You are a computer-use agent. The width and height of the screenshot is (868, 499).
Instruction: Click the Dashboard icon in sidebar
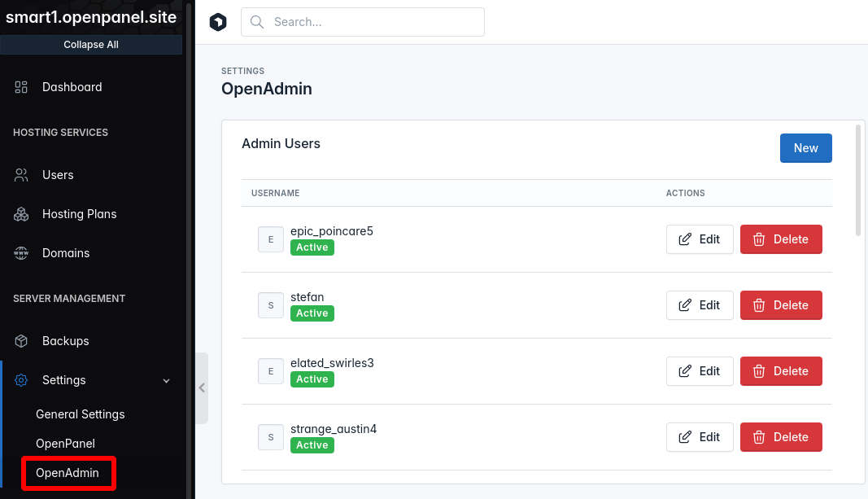point(22,87)
